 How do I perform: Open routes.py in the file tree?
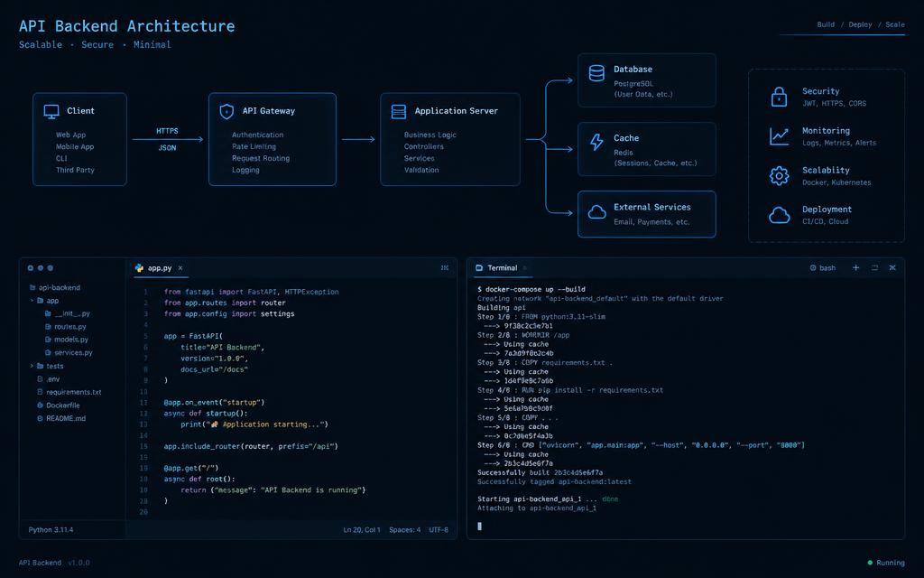click(x=70, y=327)
